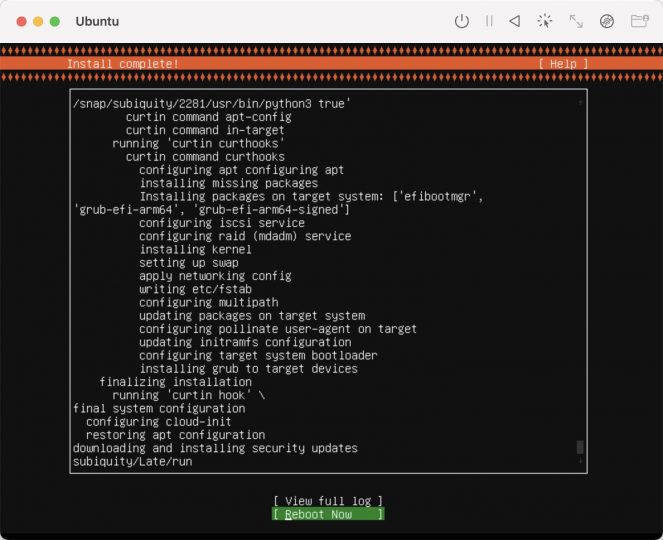This screenshot has height=540, width=663.
Task: Click 'configuring cloud-init' log line
Action: tap(159, 422)
